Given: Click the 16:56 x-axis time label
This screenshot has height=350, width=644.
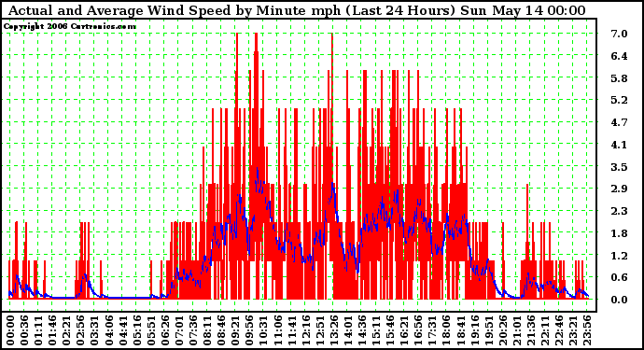Looking at the screenshot, I should click(x=418, y=330).
